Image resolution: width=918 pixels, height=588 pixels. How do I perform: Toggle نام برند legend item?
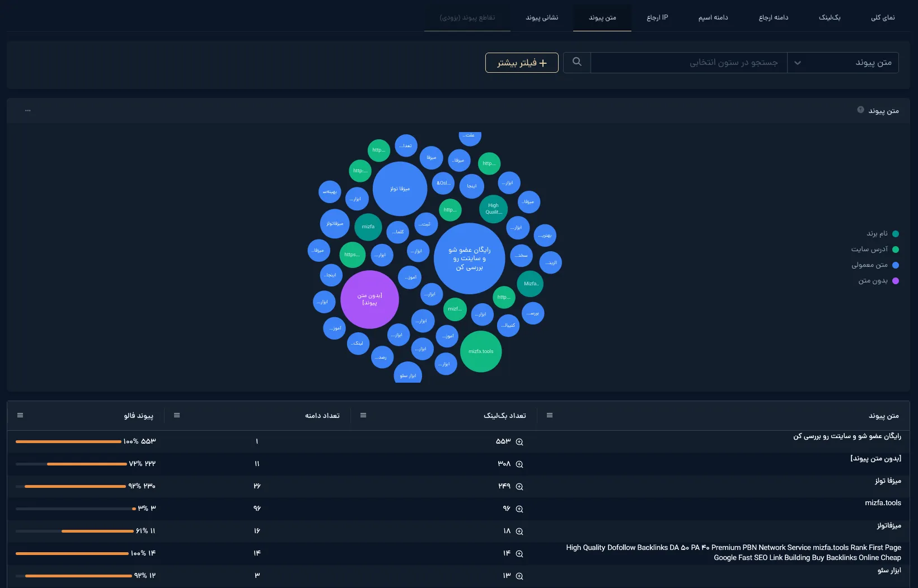click(882, 233)
